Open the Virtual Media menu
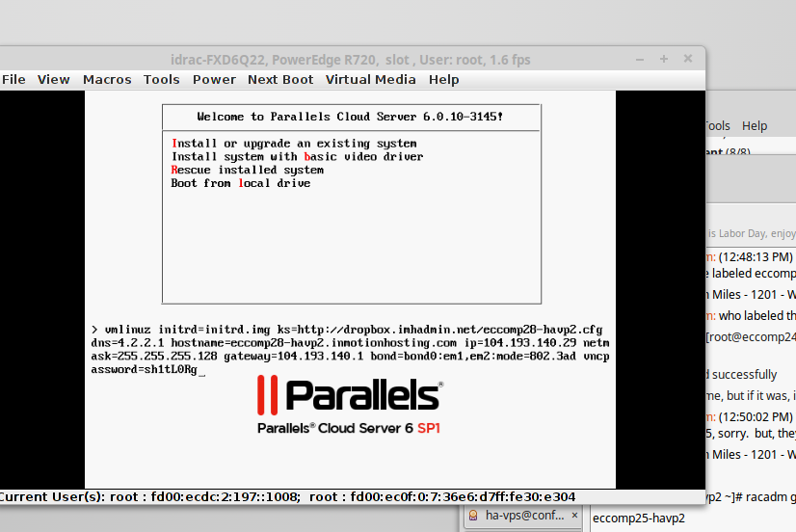 tap(370, 79)
